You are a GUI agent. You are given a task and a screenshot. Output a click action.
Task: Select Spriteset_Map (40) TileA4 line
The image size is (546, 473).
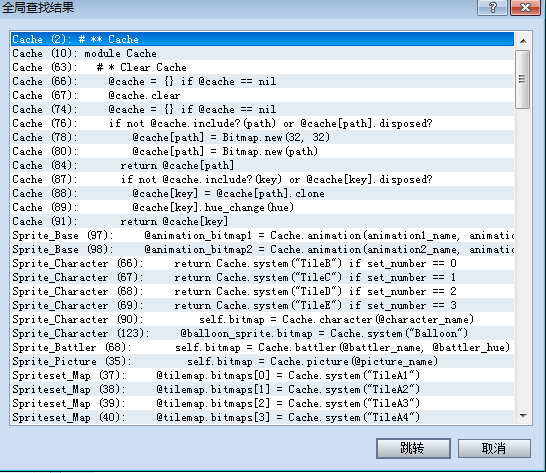click(x=262, y=417)
